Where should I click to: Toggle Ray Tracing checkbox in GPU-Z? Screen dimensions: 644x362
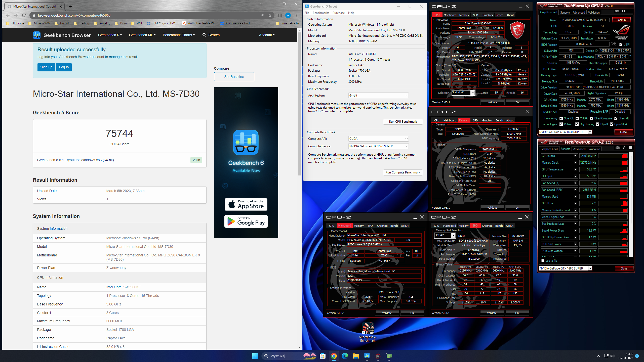point(577,124)
